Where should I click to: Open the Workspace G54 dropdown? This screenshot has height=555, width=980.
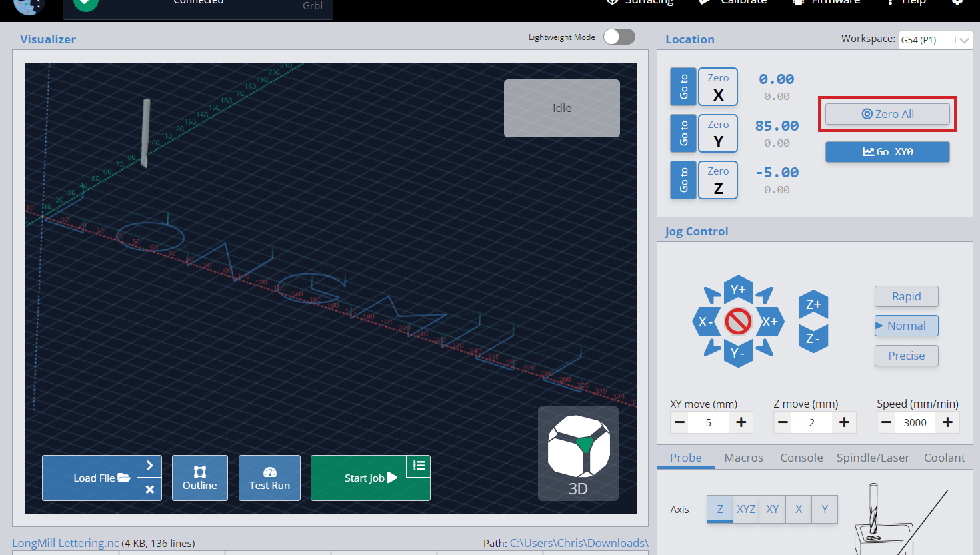coord(935,40)
